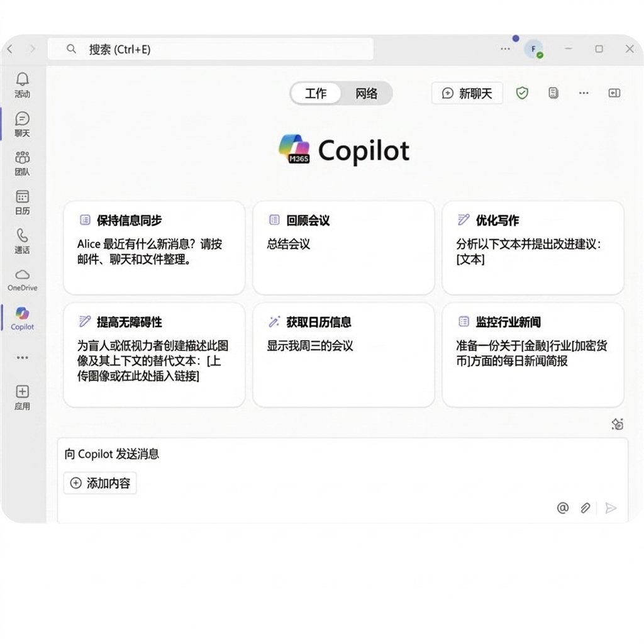Maximize the Teams window
The width and height of the screenshot is (644, 644).
click(x=599, y=49)
